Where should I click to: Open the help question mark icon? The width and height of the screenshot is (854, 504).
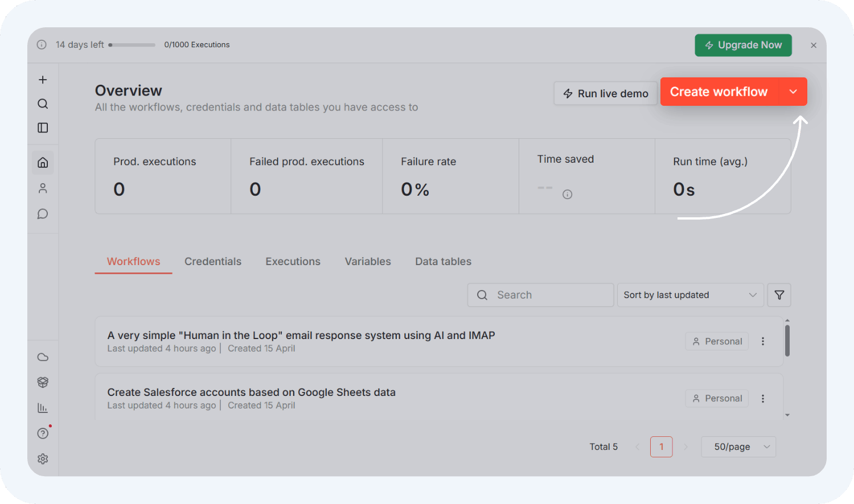[43, 433]
